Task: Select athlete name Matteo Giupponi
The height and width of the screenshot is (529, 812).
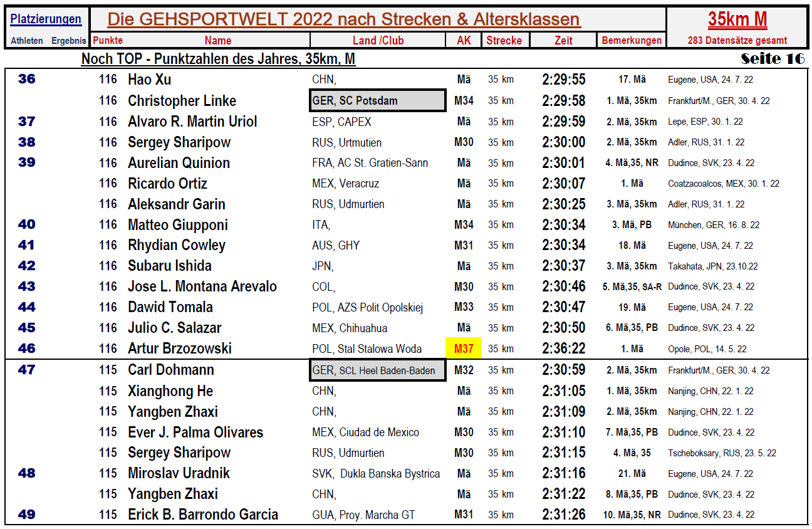Action: pyautogui.click(x=178, y=225)
